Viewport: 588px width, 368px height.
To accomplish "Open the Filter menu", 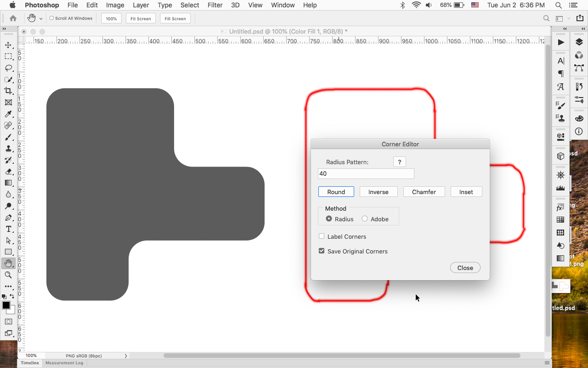I will [x=215, y=5].
